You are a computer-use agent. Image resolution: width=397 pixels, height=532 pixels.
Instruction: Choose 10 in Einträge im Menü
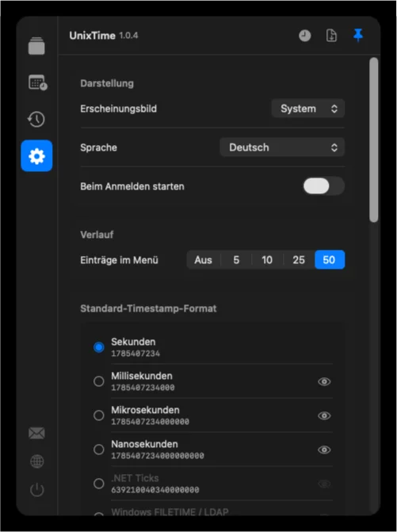pyautogui.click(x=267, y=260)
